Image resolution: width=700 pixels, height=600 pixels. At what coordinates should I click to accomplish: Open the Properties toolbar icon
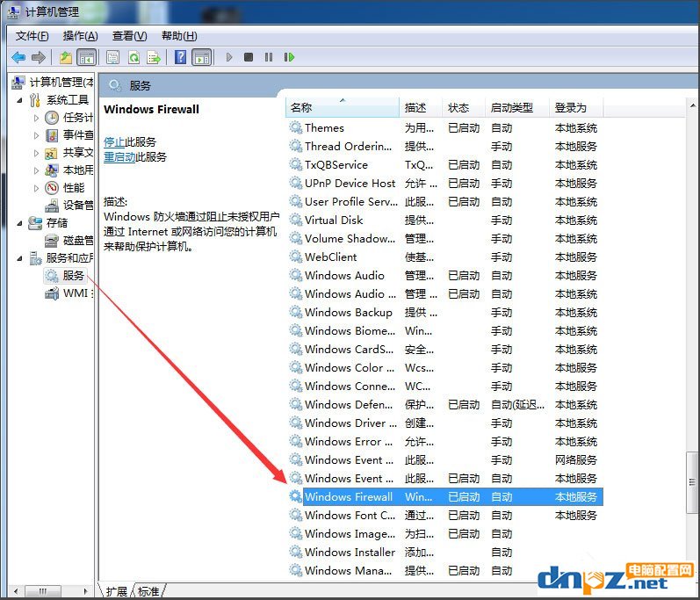(x=112, y=57)
